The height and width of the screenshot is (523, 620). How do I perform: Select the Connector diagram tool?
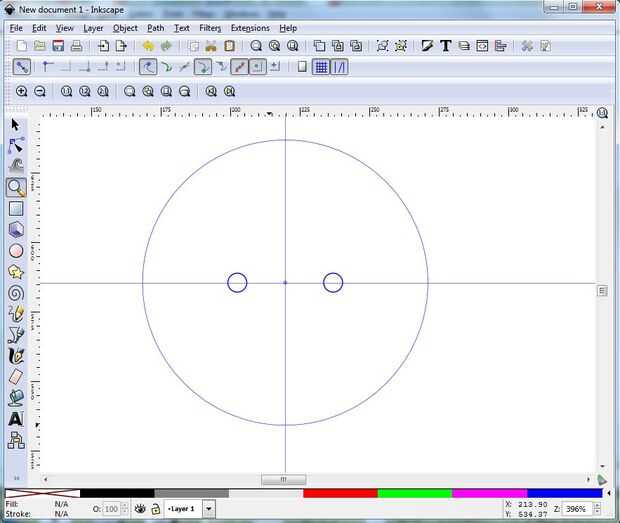[16, 440]
